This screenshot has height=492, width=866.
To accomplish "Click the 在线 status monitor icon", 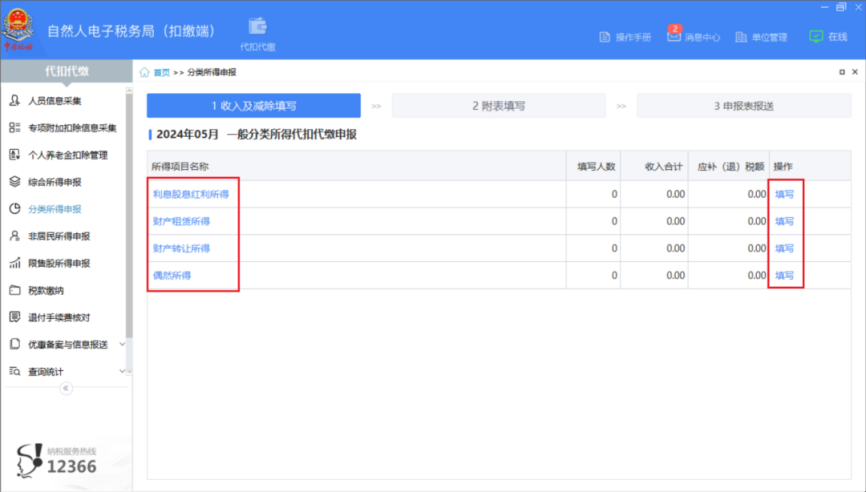I will pyautogui.click(x=816, y=36).
